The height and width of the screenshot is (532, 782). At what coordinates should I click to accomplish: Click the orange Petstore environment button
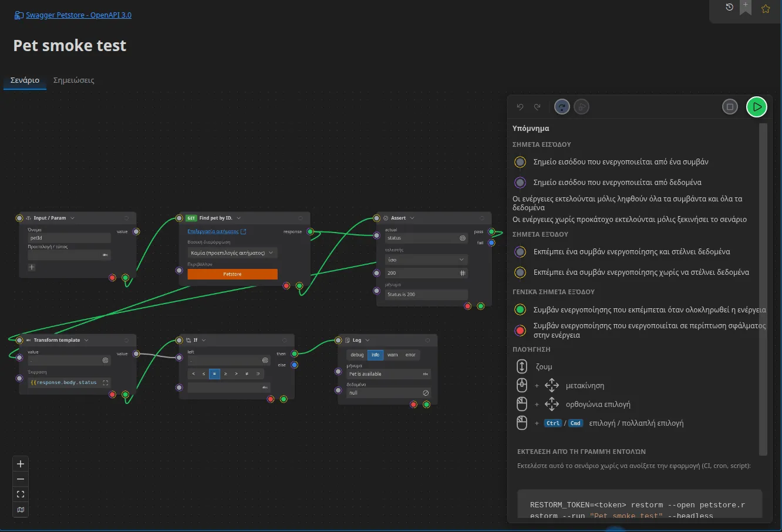coord(232,274)
